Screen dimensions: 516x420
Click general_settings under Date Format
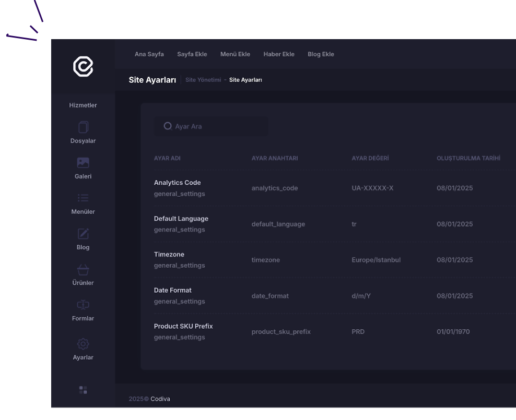(x=179, y=302)
